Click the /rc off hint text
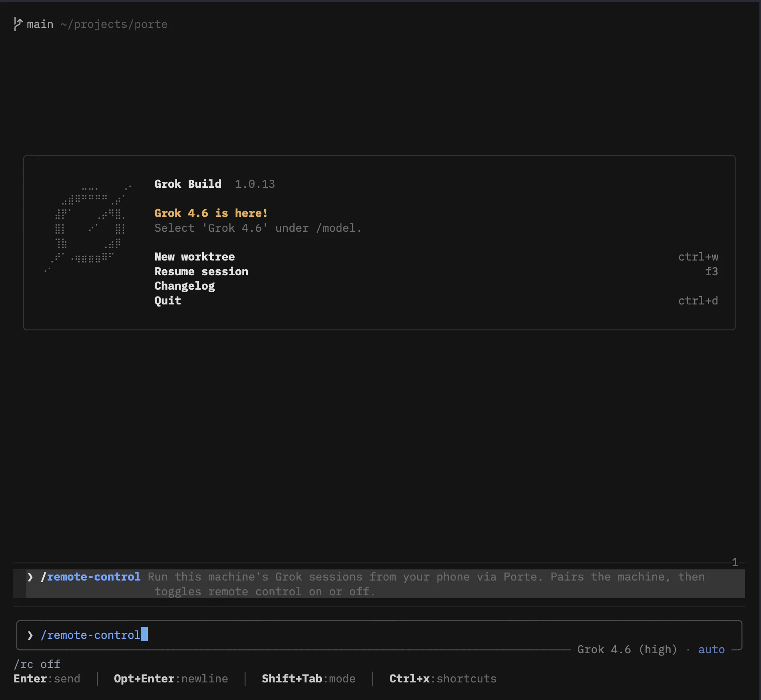This screenshot has height=700, width=761. (37, 664)
